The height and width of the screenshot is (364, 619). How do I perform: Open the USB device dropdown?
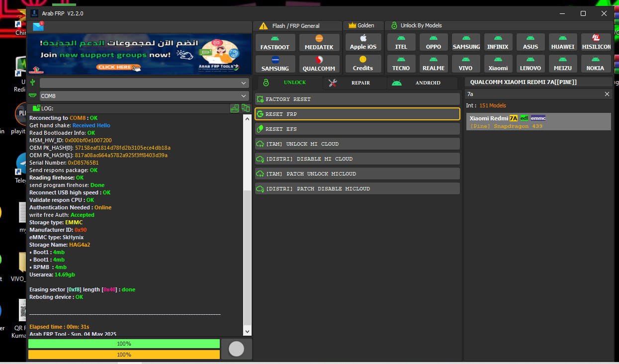[x=144, y=83]
